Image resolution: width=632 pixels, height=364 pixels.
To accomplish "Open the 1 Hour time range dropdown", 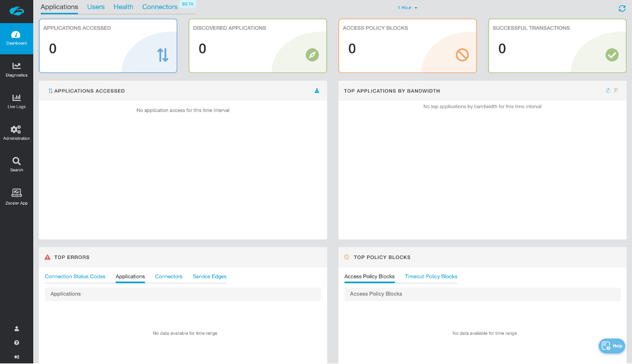I will point(407,8).
